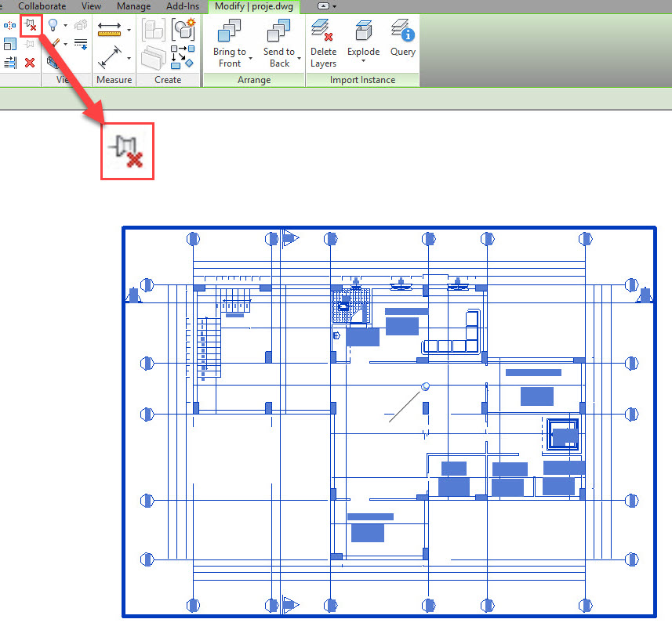The image size is (672, 630).
Task: Click the Delete Layers button
Action: (x=323, y=44)
